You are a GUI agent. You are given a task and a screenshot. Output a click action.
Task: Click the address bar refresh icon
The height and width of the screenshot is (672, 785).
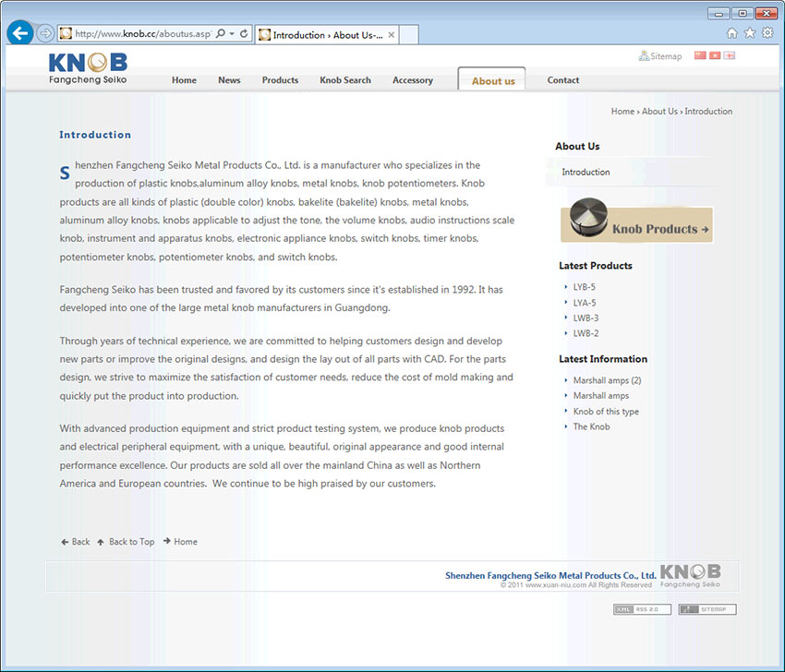244,34
